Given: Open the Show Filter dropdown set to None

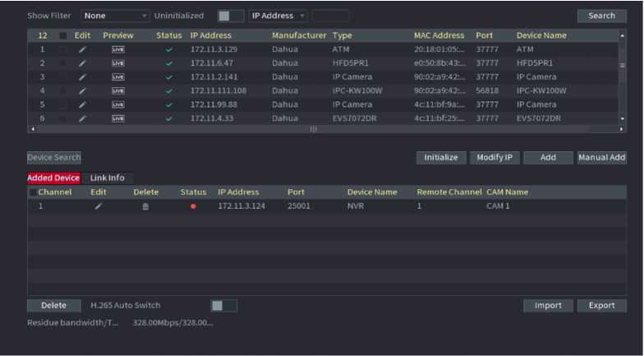Looking at the screenshot, I should [x=115, y=16].
